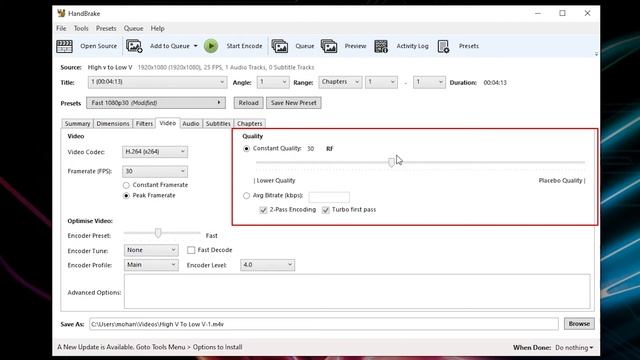Open the Help menu
Image resolution: width=640 pixels, height=360 pixels.
158,28
